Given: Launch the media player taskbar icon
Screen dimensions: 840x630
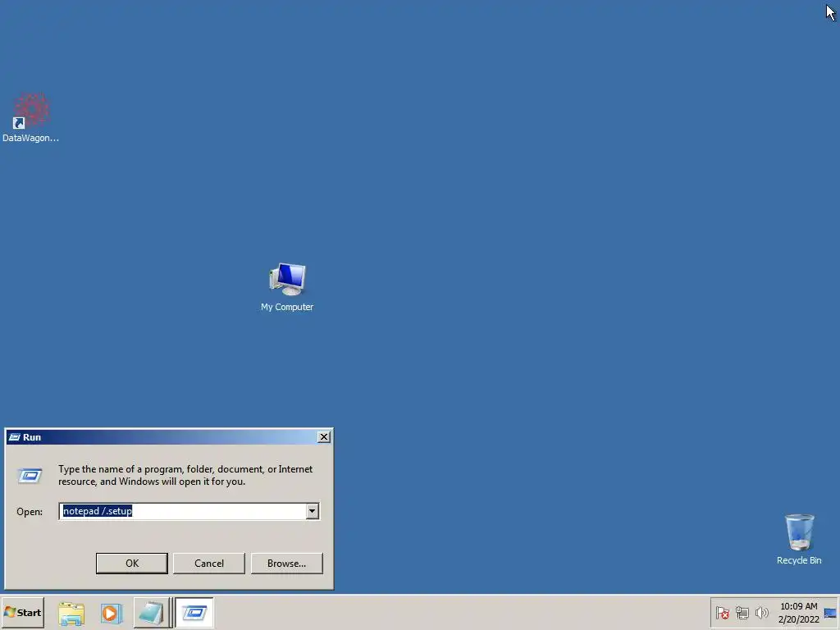Looking at the screenshot, I should 111,613.
